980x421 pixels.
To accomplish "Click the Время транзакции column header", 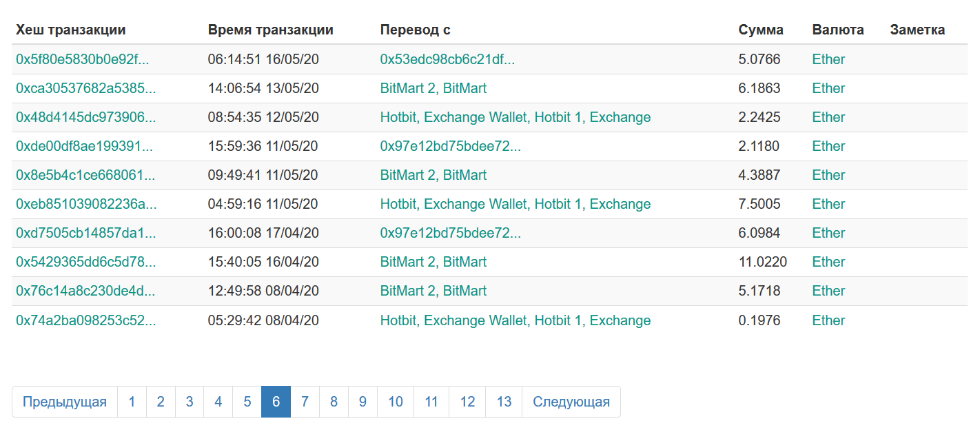I will pos(271,30).
